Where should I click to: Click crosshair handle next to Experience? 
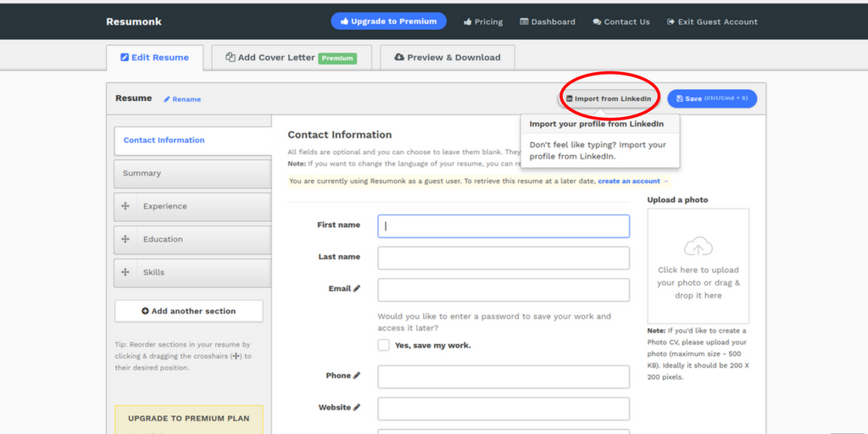(x=125, y=206)
